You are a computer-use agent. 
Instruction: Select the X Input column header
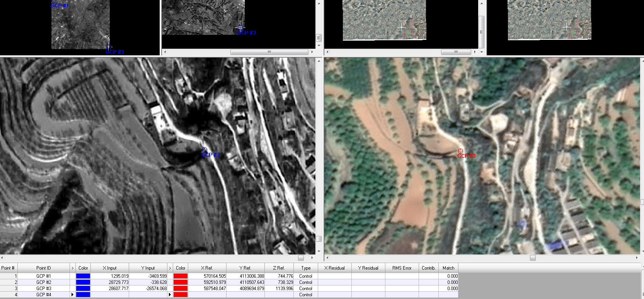[110, 268]
